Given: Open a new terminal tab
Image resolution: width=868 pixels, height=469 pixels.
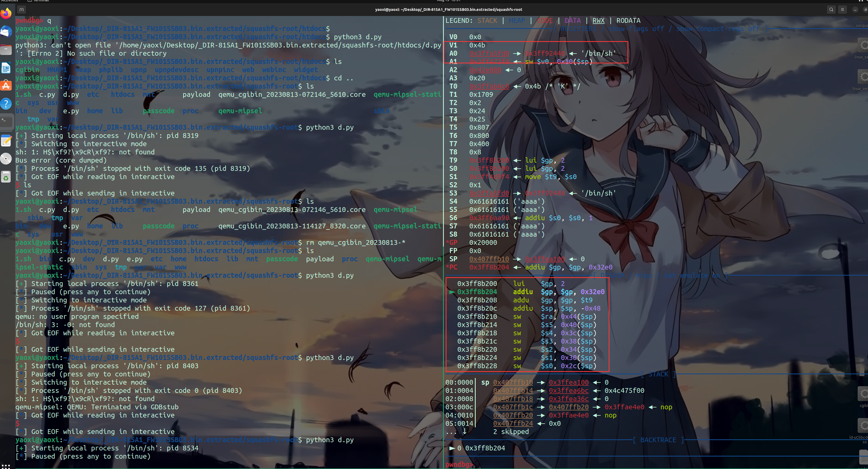Looking at the screenshot, I should [22, 10].
